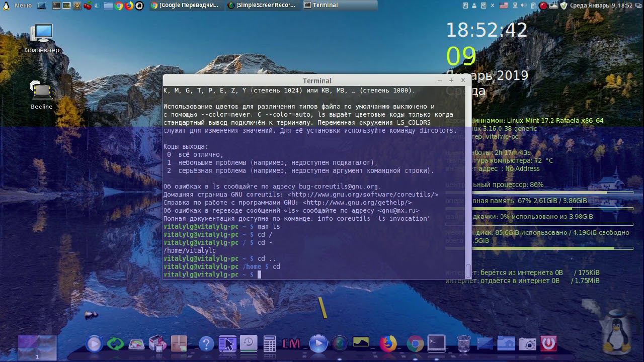The width and height of the screenshot is (644, 362).
Task: Open the network connection tray icon
Action: [x=514, y=6]
